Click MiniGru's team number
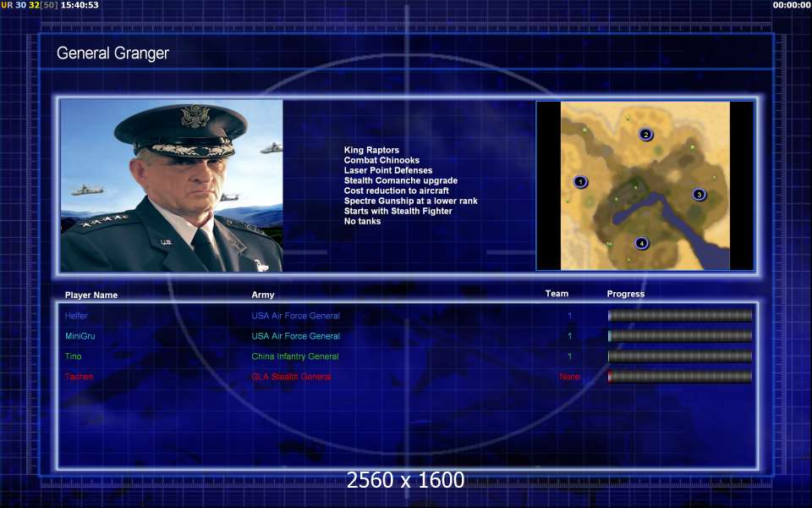The height and width of the screenshot is (508, 812). [x=569, y=336]
